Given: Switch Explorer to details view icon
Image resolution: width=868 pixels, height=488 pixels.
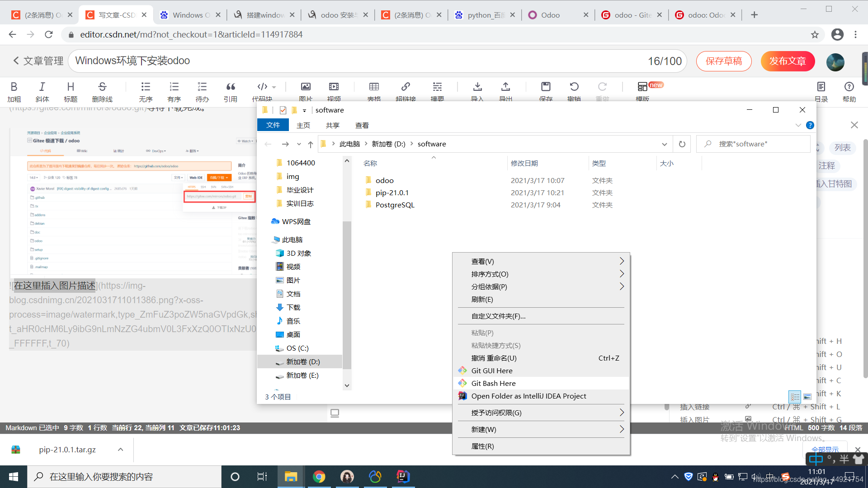Looking at the screenshot, I should (x=795, y=397).
